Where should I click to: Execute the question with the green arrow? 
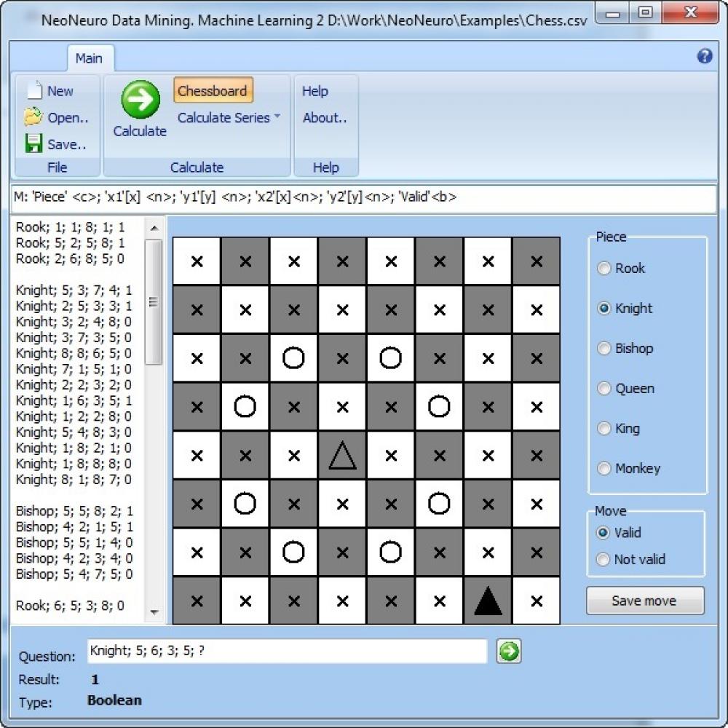[508, 652]
